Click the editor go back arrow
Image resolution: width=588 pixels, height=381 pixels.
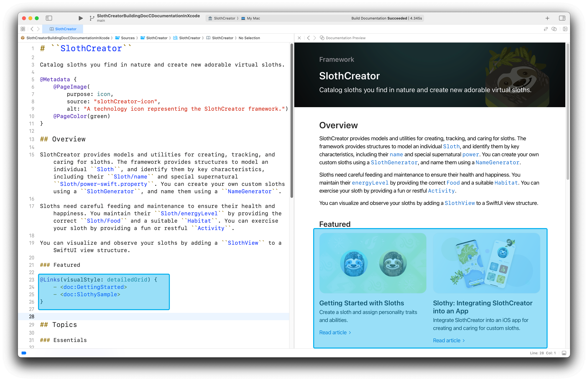(32, 29)
